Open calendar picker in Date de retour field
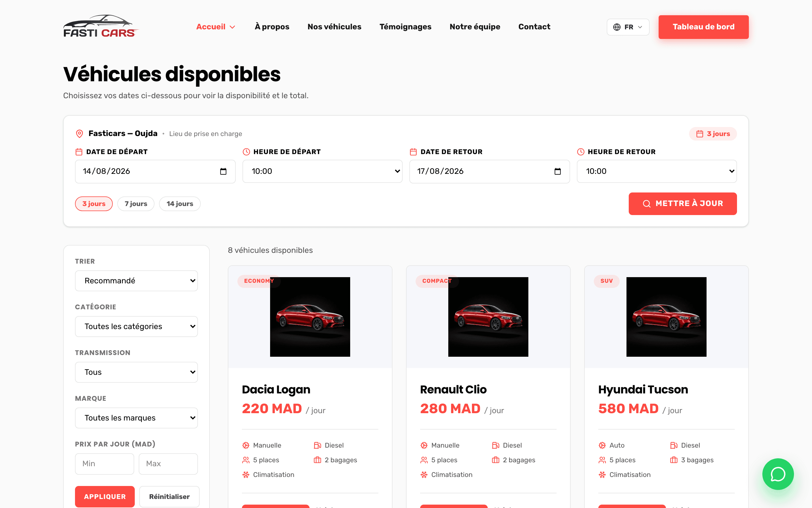This screenshot has width=812, height=508. (558, 171)
